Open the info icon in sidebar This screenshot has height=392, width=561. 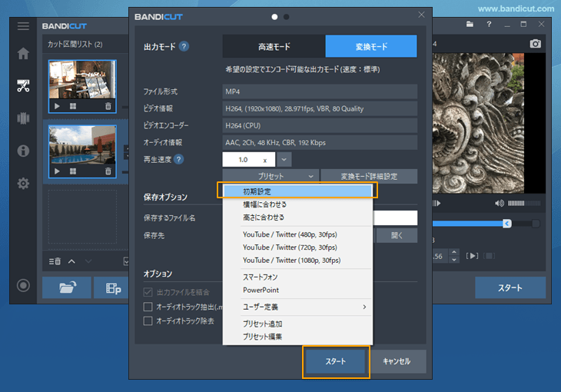point(23,151)
